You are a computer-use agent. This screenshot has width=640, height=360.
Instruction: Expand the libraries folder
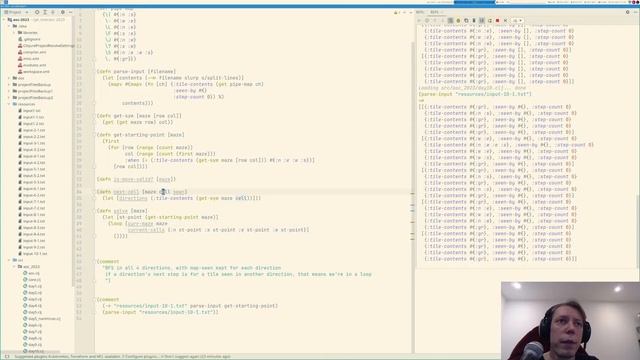14,33
